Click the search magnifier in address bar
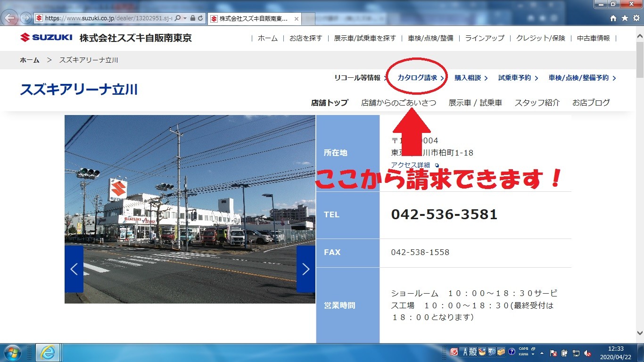 tap(177, 18)
